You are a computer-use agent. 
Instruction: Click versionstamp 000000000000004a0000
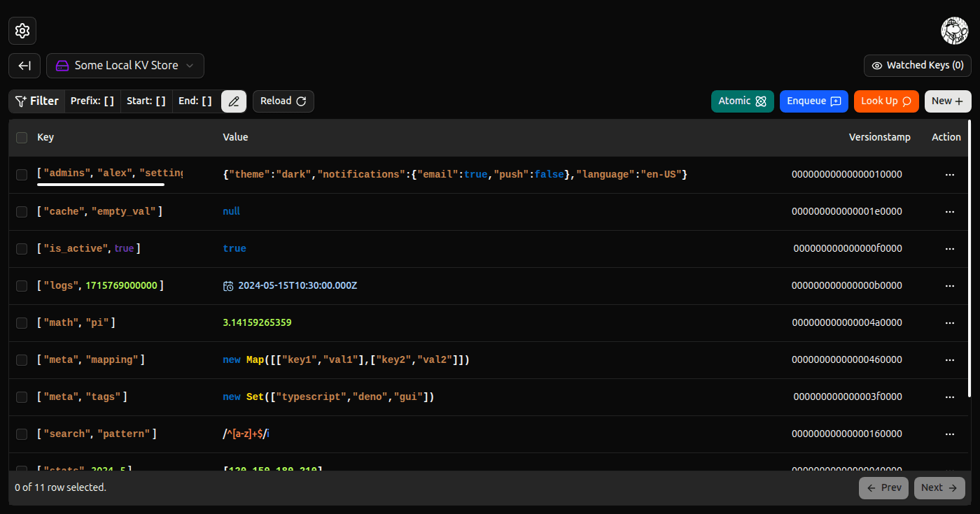tap(847, 322)
